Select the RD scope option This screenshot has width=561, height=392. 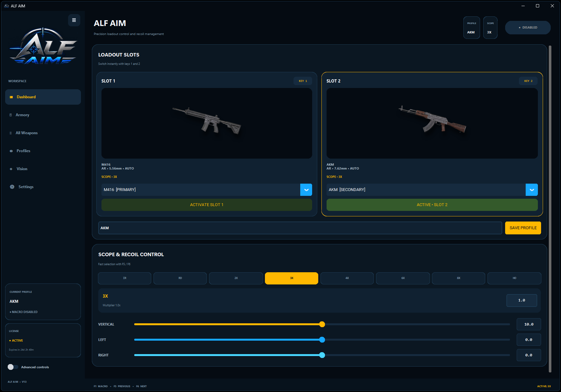coord(180,278)
